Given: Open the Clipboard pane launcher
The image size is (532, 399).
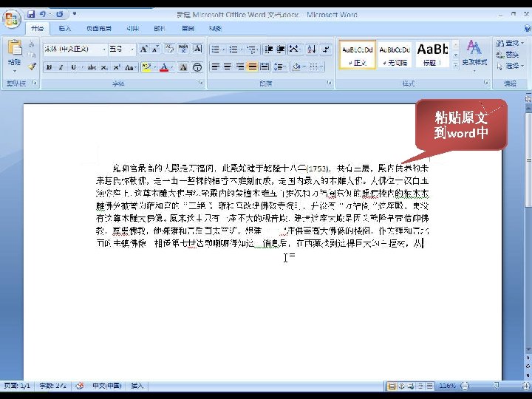Looking at the screenshot, I should tap(35, 83).
